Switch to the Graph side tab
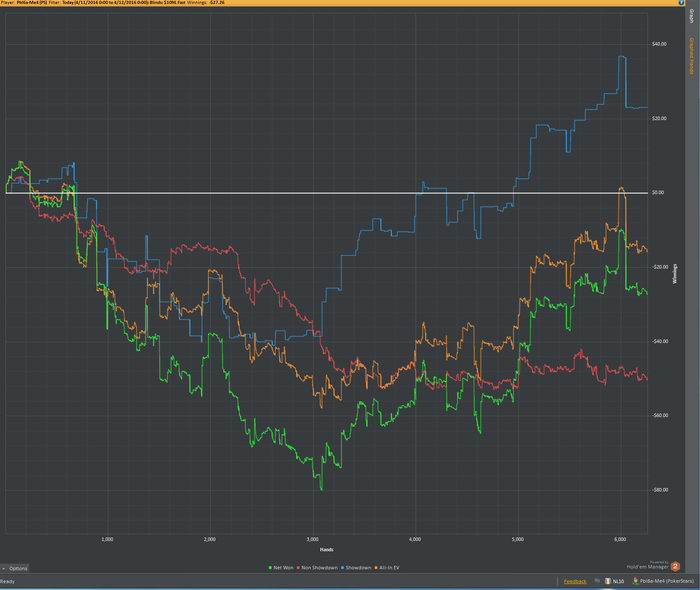Viewport: 700px width, 590px height. click(692, 17)
